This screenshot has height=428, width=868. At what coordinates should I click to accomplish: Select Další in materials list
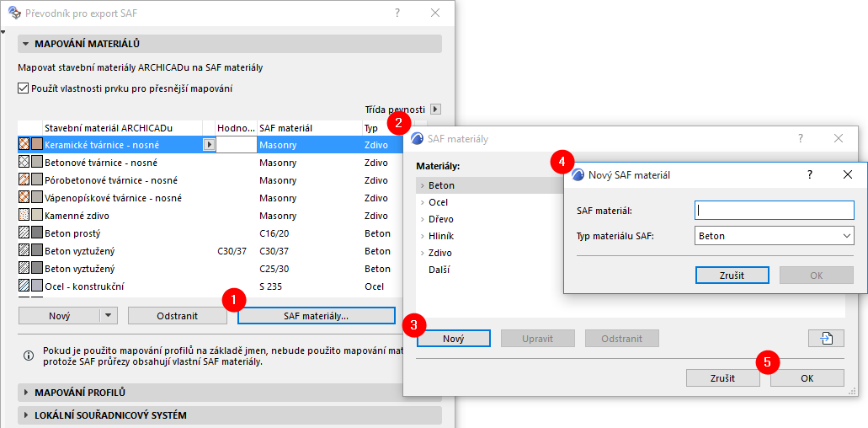pos(439,270)
